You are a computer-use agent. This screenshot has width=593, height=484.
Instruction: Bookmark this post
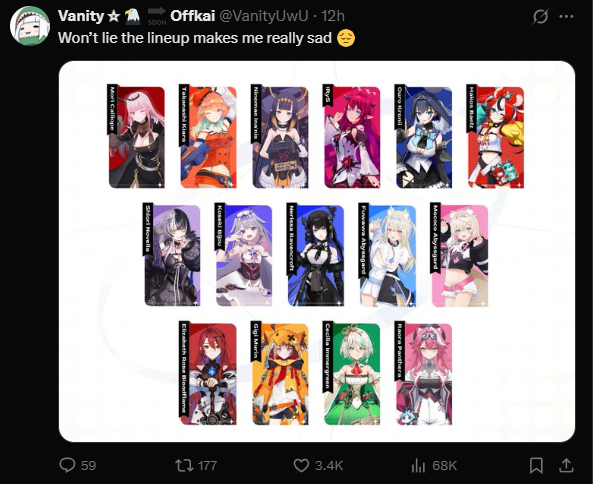tap(536, 465)
